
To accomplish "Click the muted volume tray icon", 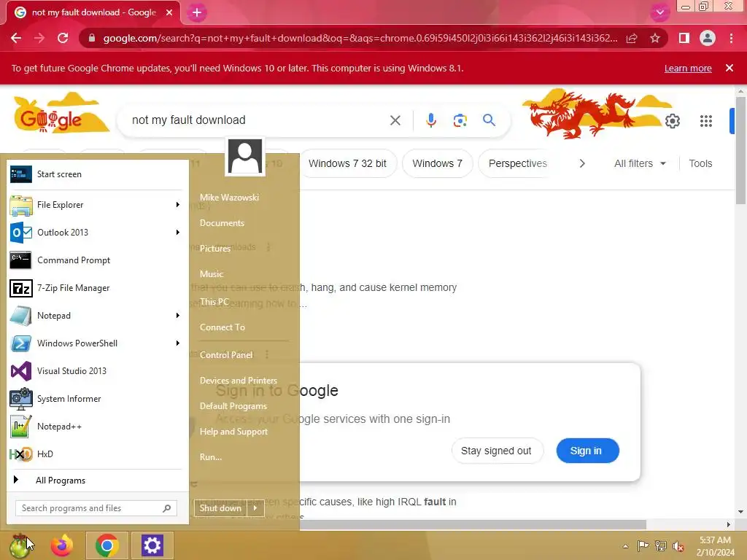I will [678, 546].
